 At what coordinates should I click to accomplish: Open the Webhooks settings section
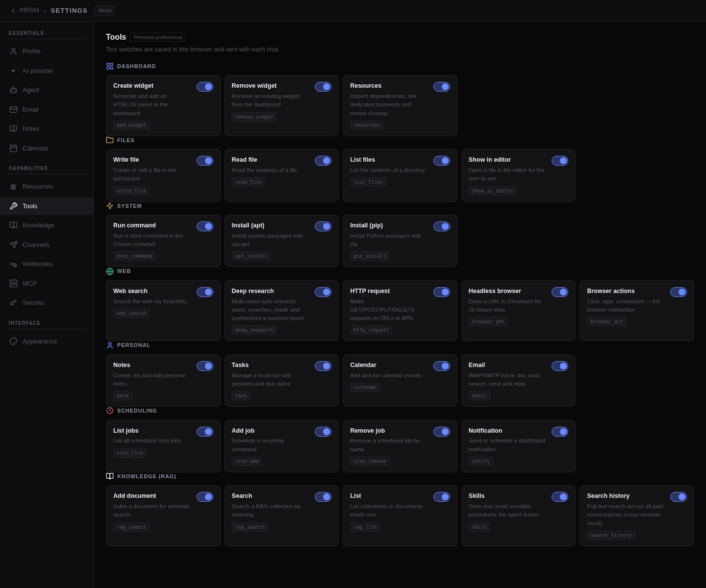point(47,264)
